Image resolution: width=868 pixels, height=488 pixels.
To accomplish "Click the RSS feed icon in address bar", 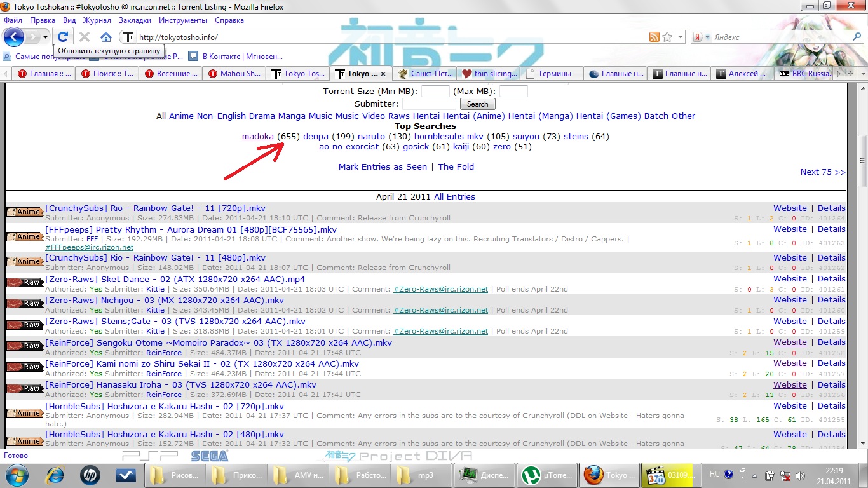I will (654, 37).
